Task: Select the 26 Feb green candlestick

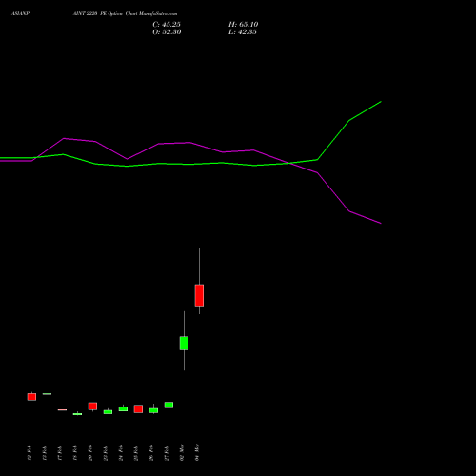Action: 153,410
